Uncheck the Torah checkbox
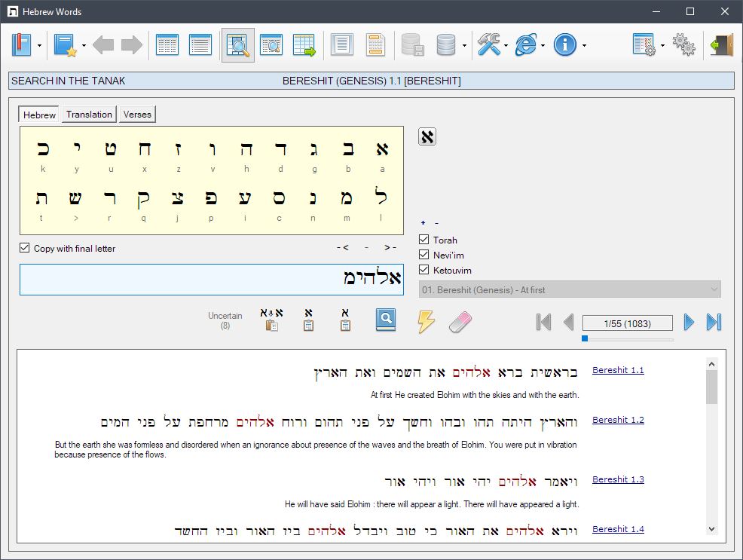 [x=424, y=240]
